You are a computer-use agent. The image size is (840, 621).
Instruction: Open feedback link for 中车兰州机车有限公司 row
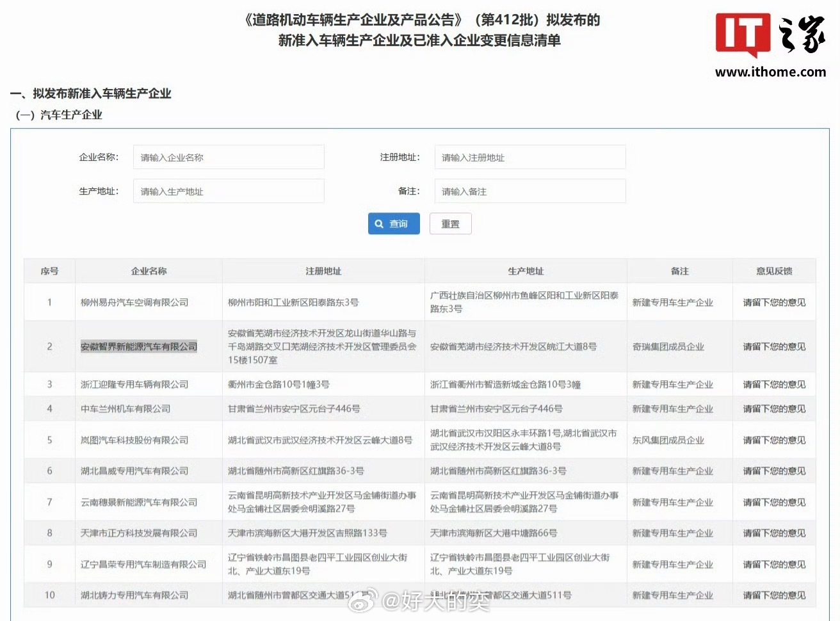(774, 408)
